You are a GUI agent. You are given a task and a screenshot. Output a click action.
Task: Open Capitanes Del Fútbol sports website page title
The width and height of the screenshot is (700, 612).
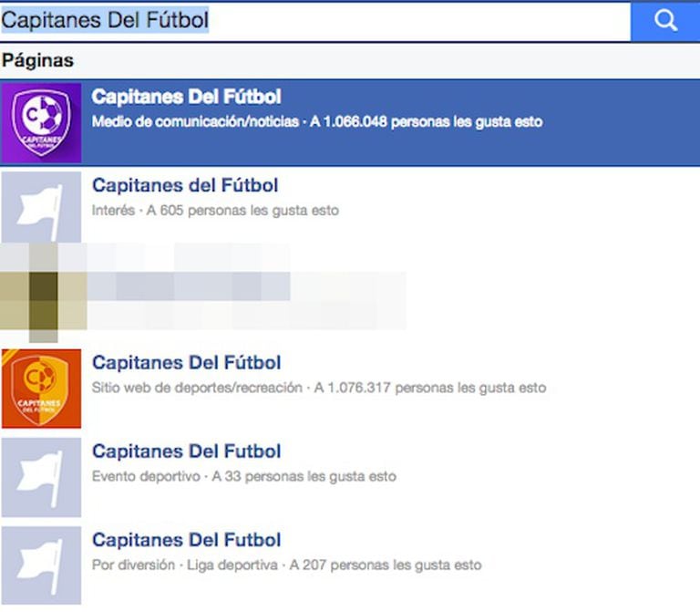(x=187, y=363)
